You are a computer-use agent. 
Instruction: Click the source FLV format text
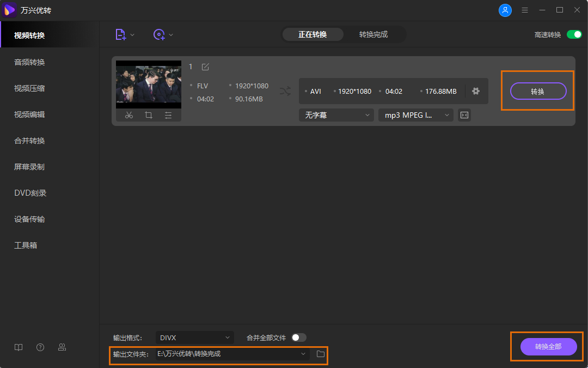pos(203,86)
